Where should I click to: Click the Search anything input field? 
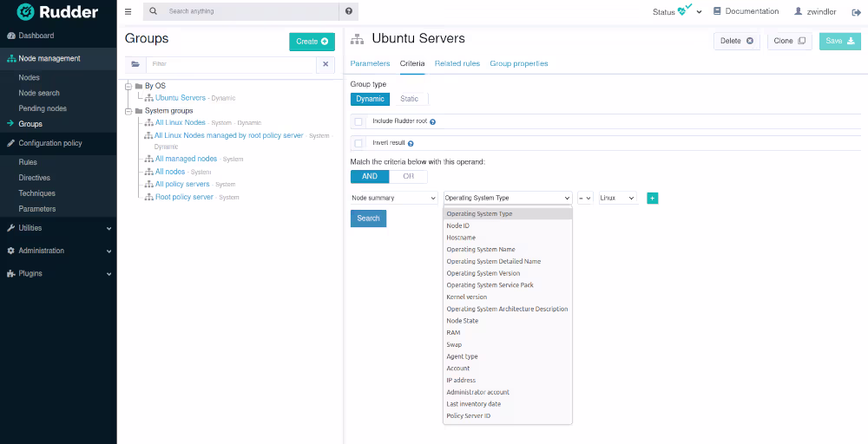250,11
